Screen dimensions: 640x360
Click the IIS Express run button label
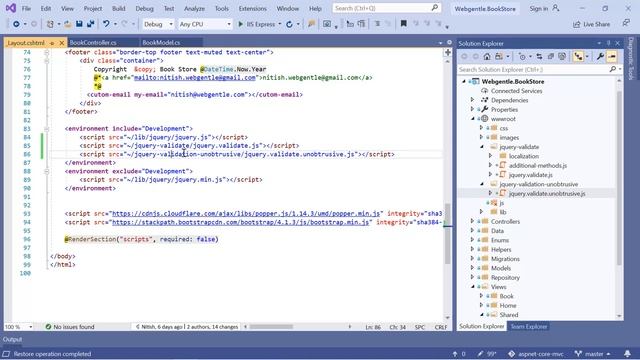pos(261,24)
